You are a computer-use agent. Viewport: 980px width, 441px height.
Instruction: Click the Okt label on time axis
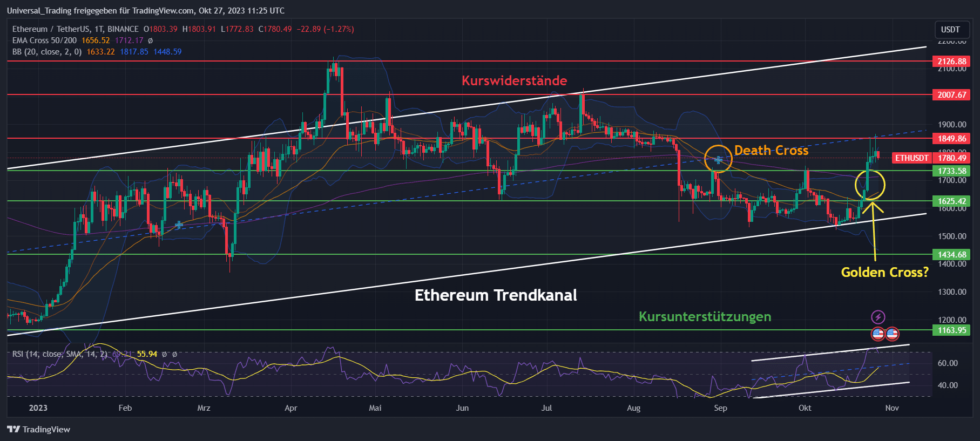tap(805, 408)
